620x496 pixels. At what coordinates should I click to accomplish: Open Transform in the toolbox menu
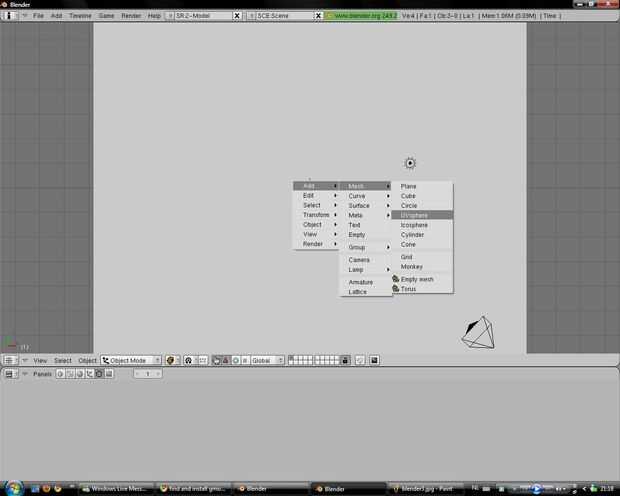coord(316,215)
